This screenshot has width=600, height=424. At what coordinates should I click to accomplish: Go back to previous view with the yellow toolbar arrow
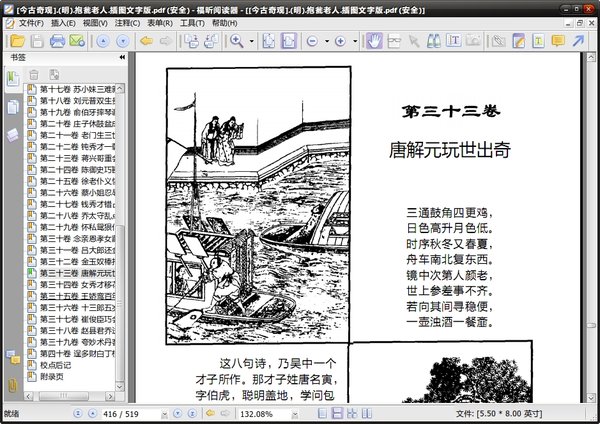click(x=147, y=41)
